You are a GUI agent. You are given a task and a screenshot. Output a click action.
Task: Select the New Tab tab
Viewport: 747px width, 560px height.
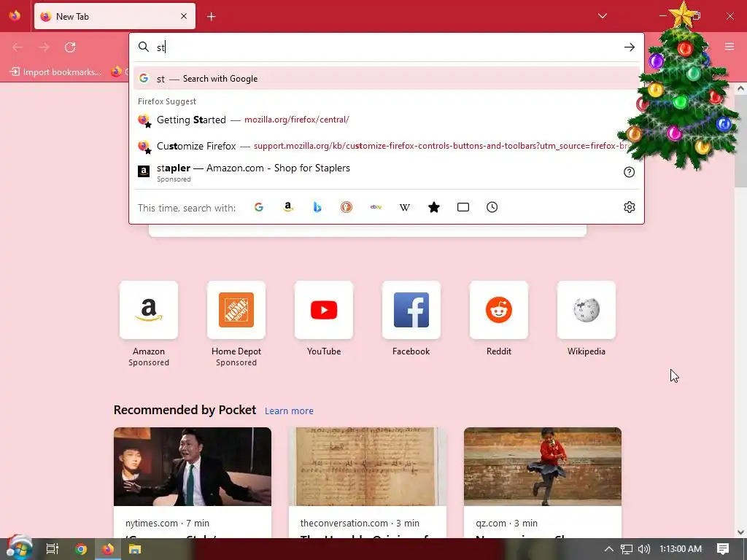coord(115,16)
